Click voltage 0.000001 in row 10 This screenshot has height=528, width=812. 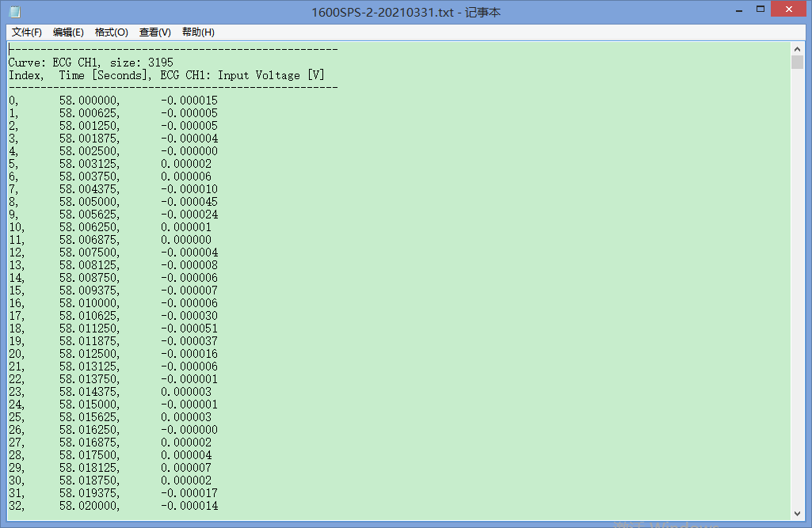pyautogui.click(x=186, y=227)
